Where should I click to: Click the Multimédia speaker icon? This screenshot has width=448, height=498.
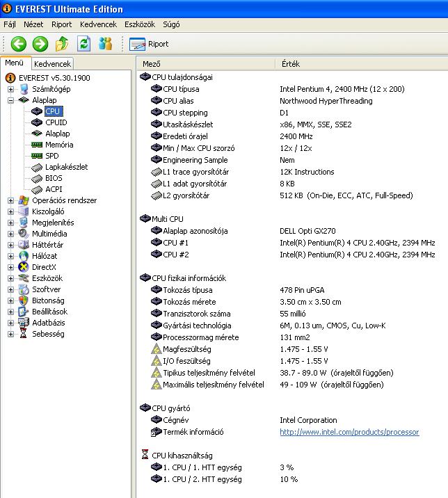(24, 234)
